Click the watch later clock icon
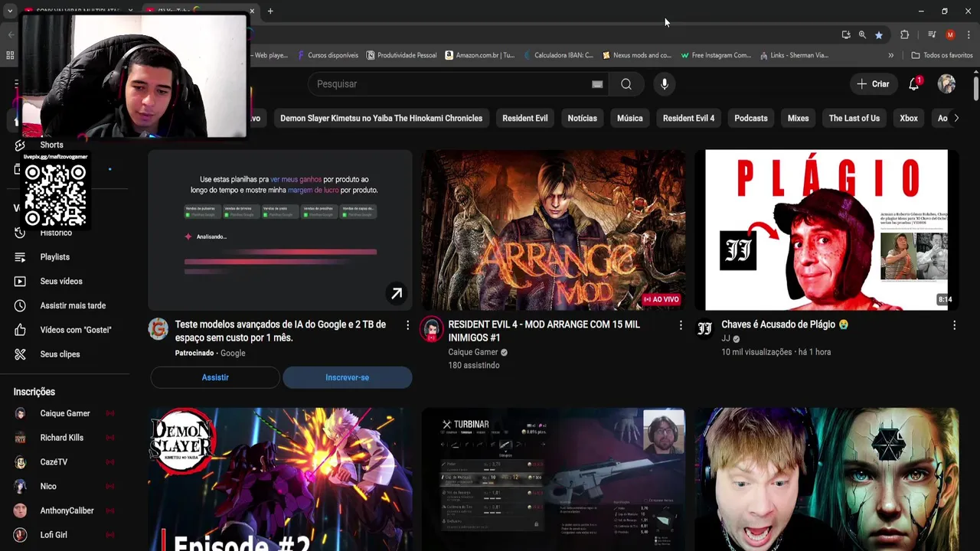This screenshot has width=980, height=551. click(20, 305)
